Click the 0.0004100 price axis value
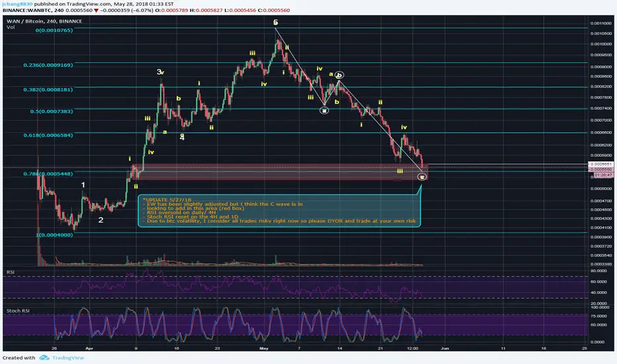 (601, 228)
